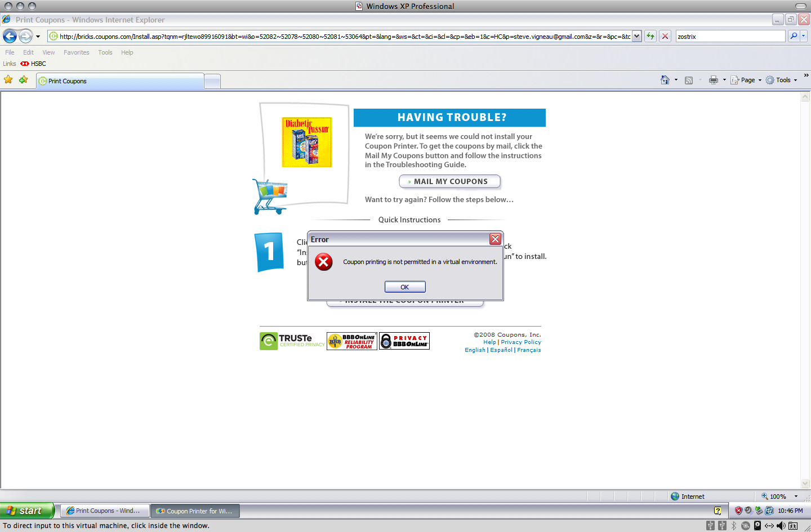811x532 pixels.
Task: Switch to Print Coupons taskbar window
Action: click(x=104, y=511)
